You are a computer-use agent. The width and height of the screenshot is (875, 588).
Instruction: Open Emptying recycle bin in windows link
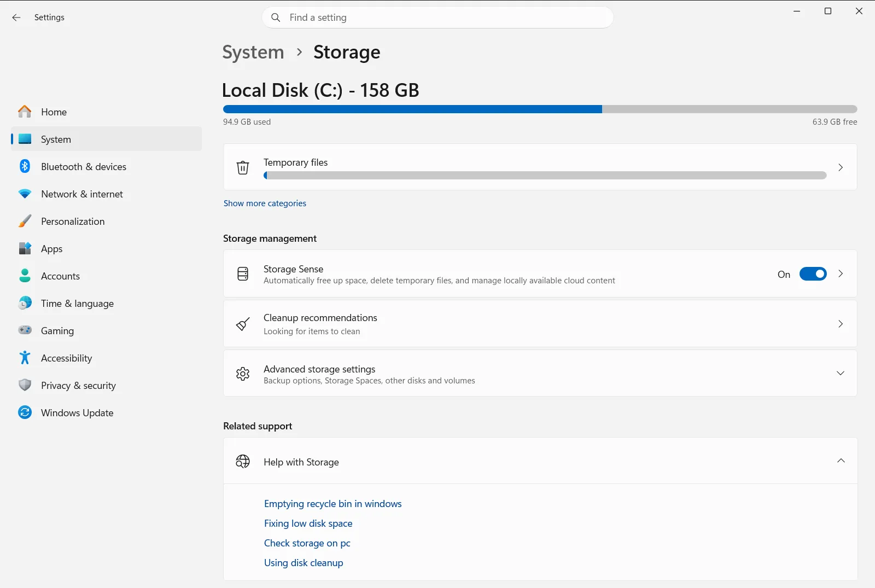coord(332,504)
